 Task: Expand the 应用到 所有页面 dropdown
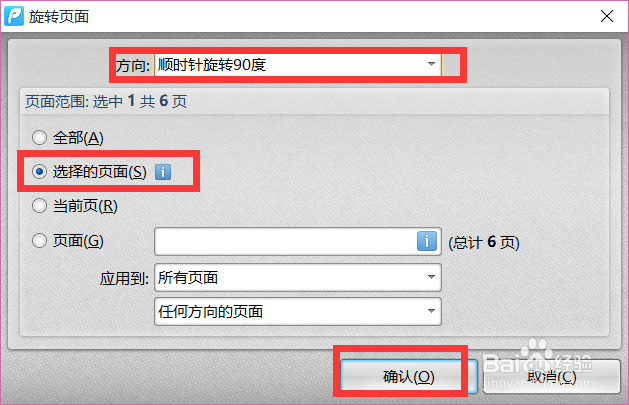[298, 277]
